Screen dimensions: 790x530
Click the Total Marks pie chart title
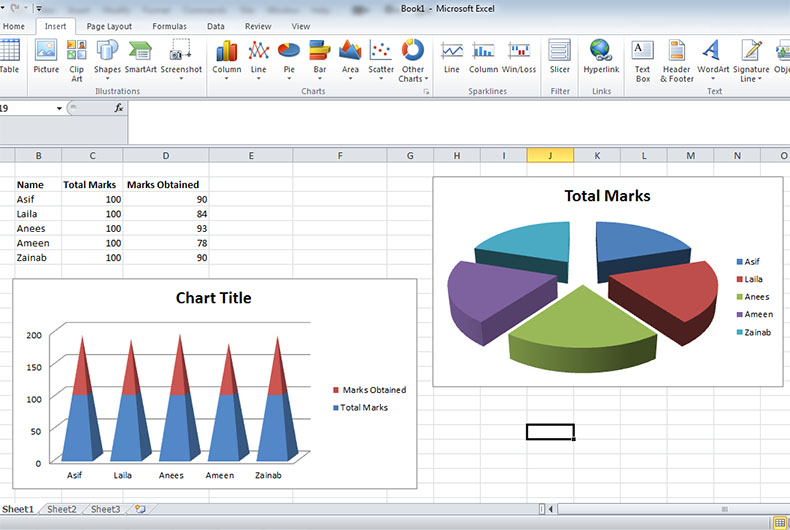coord(607,196)
